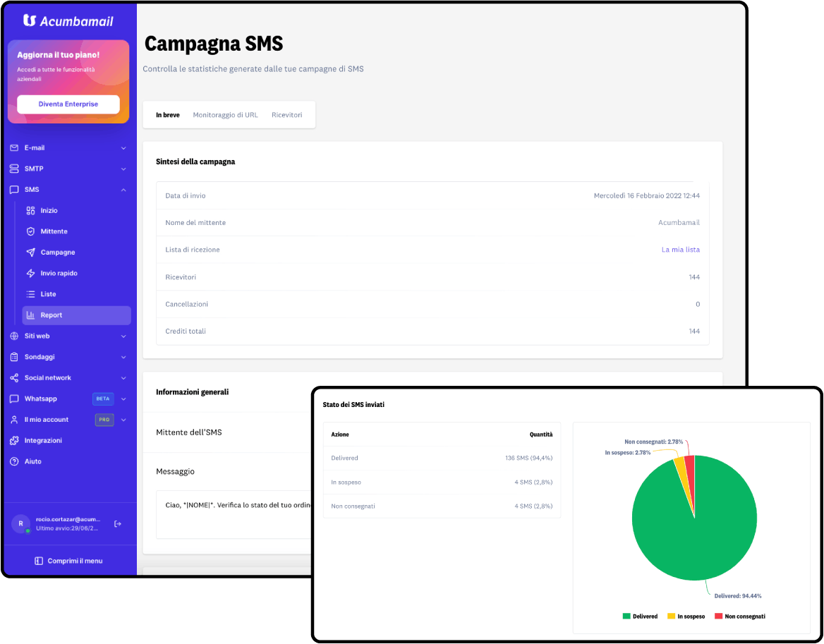
Task: Click Comprimi il menu at the sidebar bottom
Action: coord(68,561)
